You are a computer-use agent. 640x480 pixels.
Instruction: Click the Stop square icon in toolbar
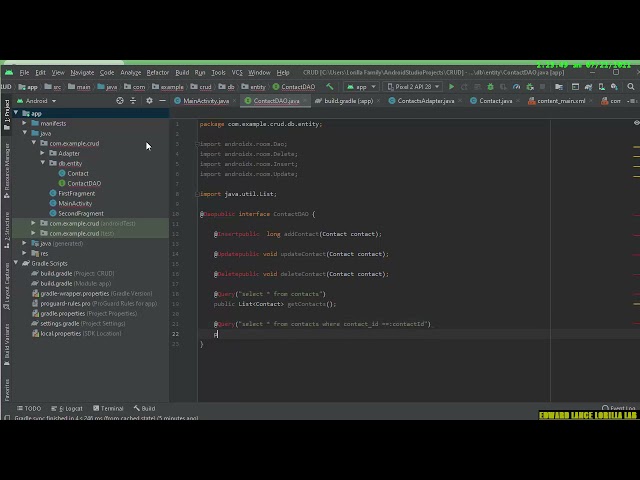542,87
